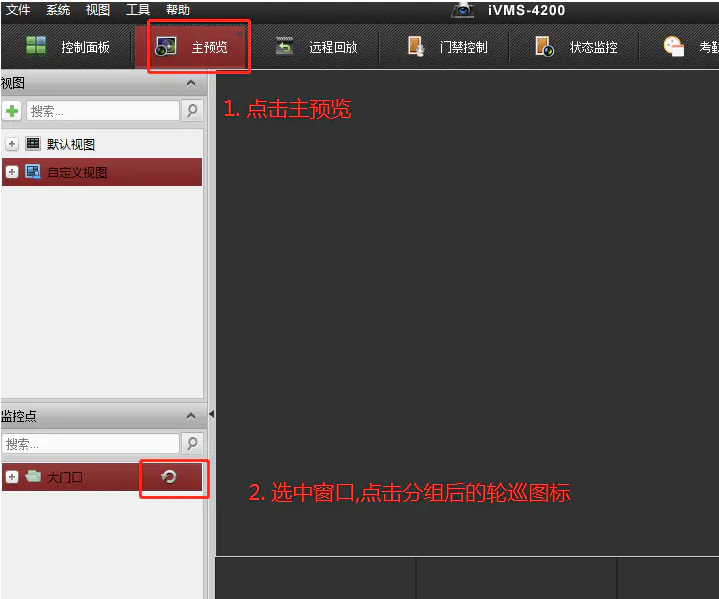This screenshot has height=599, width=719.
Task: Expand the 大门口 group node
Action: pyautogui.click(x=12, y=477)
